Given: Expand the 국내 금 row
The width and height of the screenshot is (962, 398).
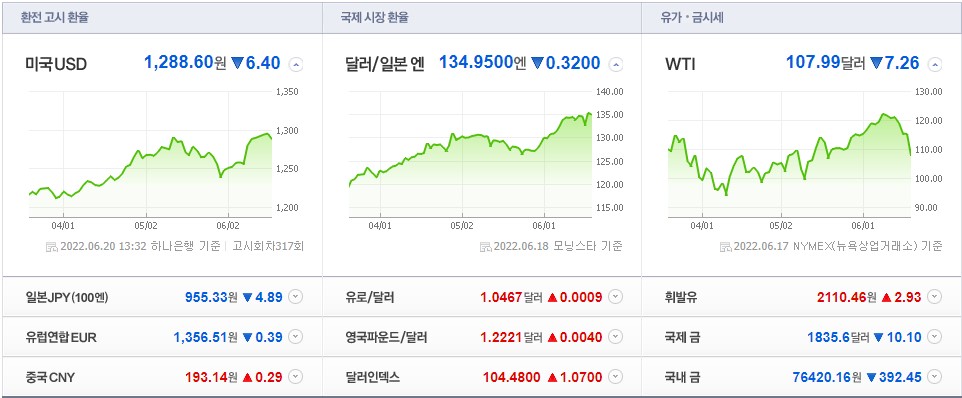Looking at the screenshot, I should (934, 377).
